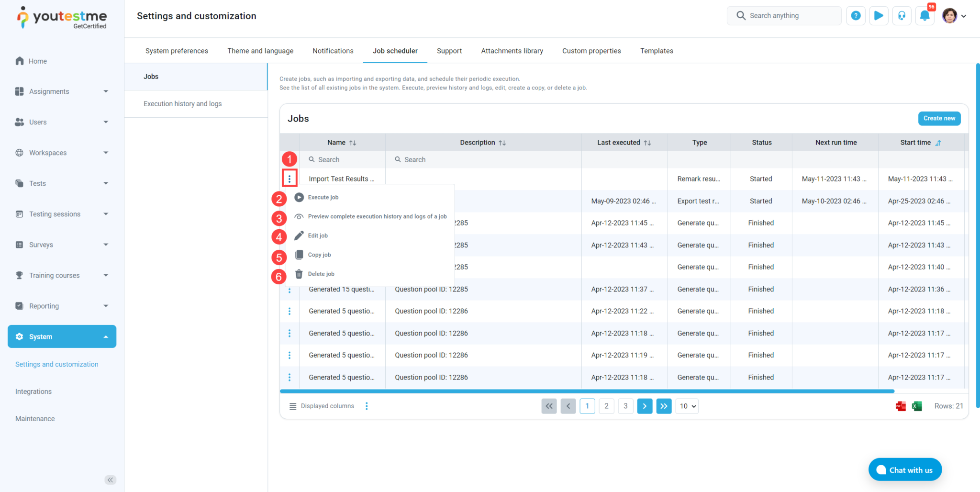Screen dimensions: 980x492
Task: Export the jobs table to Excel
Action: (x=917, y=406)
